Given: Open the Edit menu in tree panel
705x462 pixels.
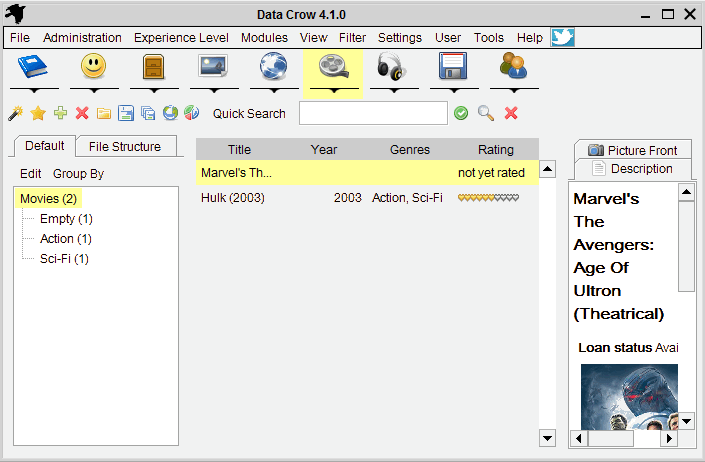Looking at the screenshot, I should tap(31, 173).
